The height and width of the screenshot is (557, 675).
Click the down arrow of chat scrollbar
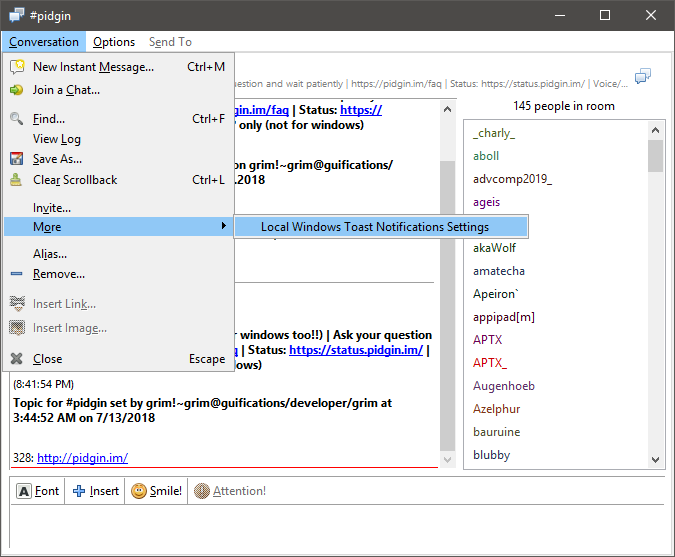click(447, 460)
